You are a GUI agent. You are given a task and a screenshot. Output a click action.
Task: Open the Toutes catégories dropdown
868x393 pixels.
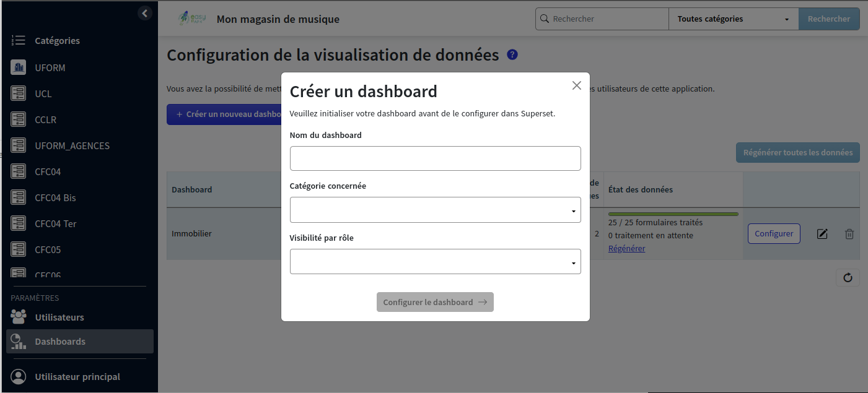pyautogui.click(x=733, y=19)
